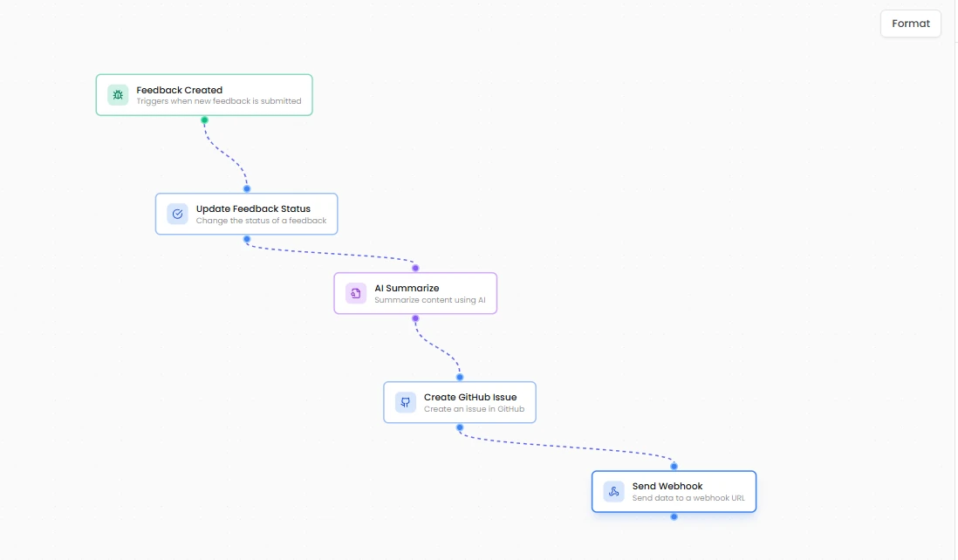Click the input handle above Create GitHub Issue
The image size is (958, 560).
(460, 378)
